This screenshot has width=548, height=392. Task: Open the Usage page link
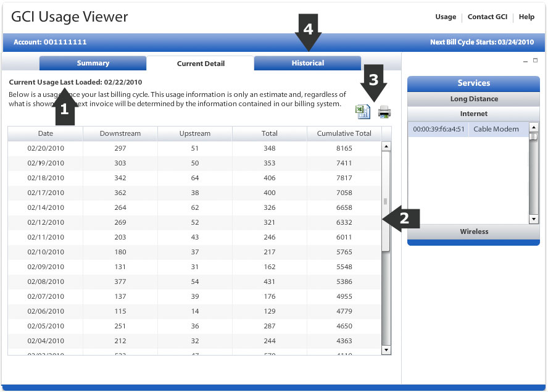[x=446, y=17]
